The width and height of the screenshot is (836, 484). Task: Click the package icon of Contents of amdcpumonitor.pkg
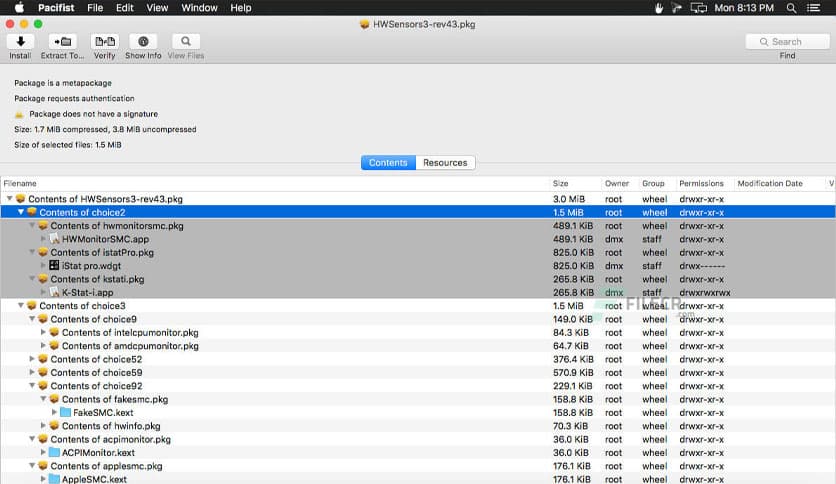[54, 345]
